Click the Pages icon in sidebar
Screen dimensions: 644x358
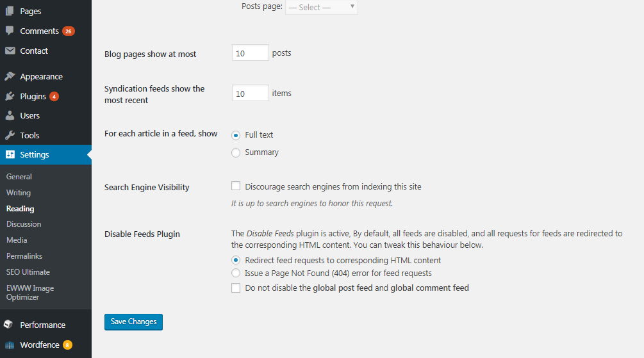10,11
